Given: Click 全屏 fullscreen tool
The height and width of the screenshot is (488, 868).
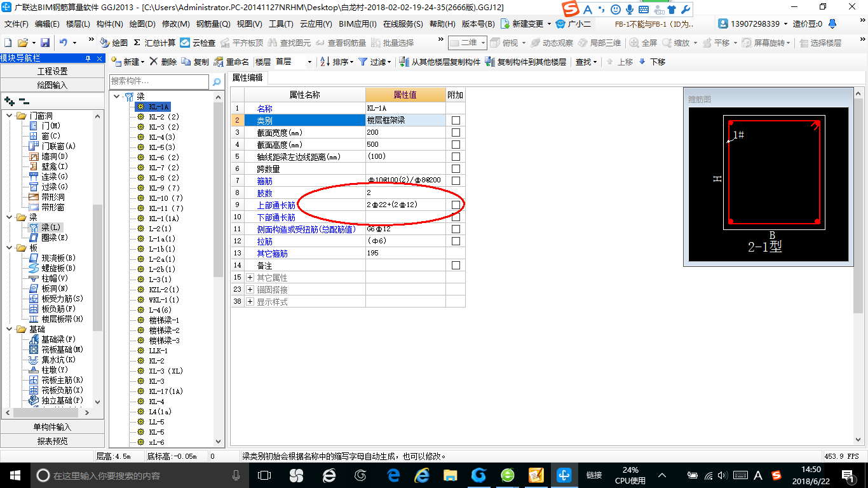Looking at the screenshot, I should tap(643, 43).
